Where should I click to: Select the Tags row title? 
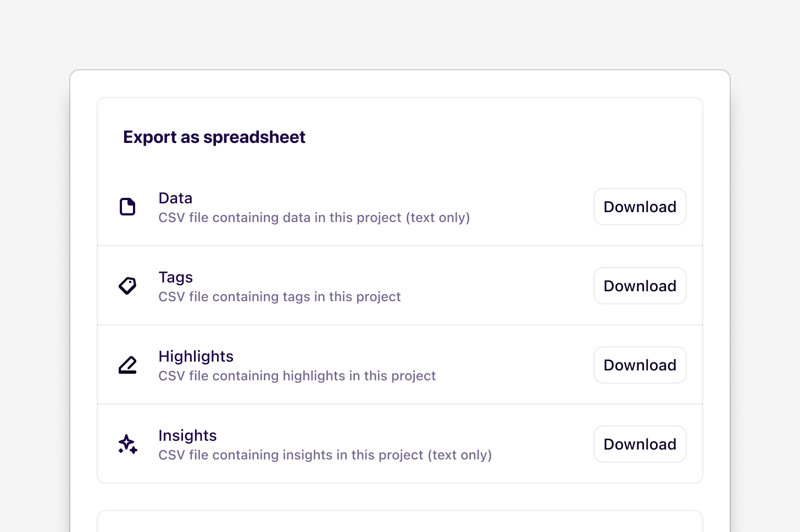(x=175, y=278)
